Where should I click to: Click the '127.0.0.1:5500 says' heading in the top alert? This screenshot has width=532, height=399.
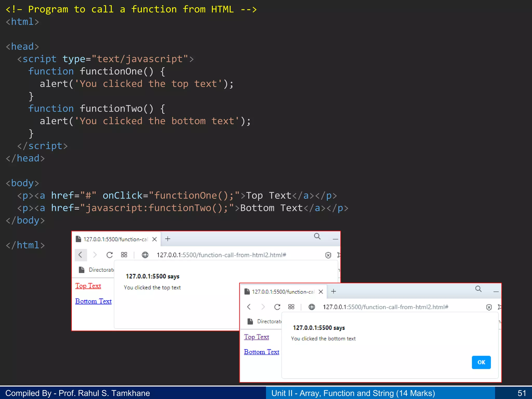(152, 276)
